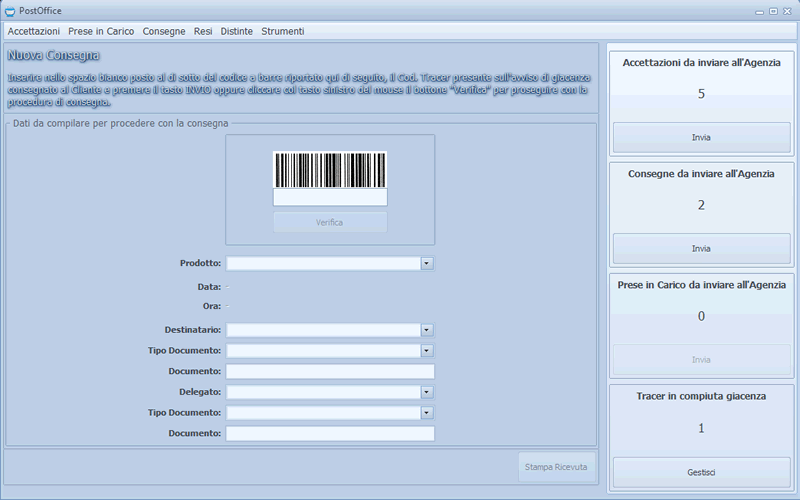The height and width of the screenshot is (500, 800).
Task: Expand the Delegato dropdown
Action: point(427,392)
